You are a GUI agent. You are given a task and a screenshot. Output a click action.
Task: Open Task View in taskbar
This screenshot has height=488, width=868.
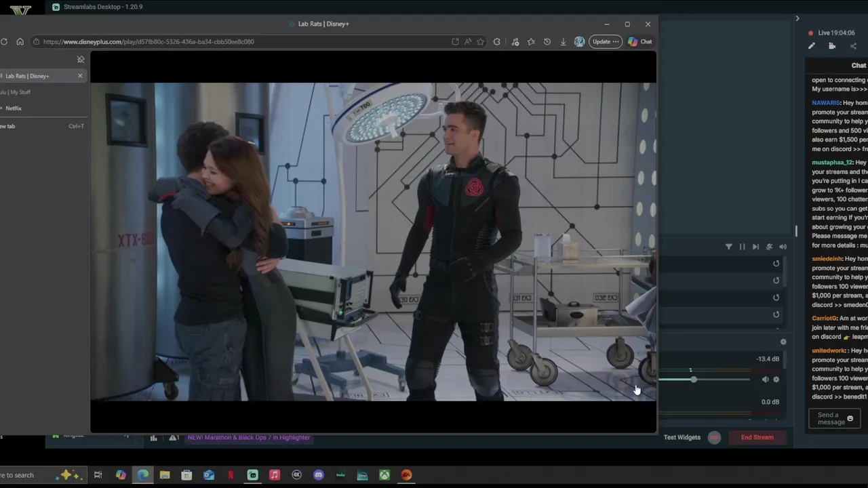click(98, 475)
